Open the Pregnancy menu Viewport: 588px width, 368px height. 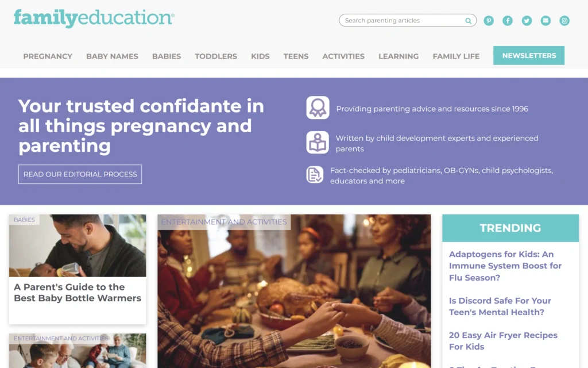pyautogui.click(x=48, y=56)
